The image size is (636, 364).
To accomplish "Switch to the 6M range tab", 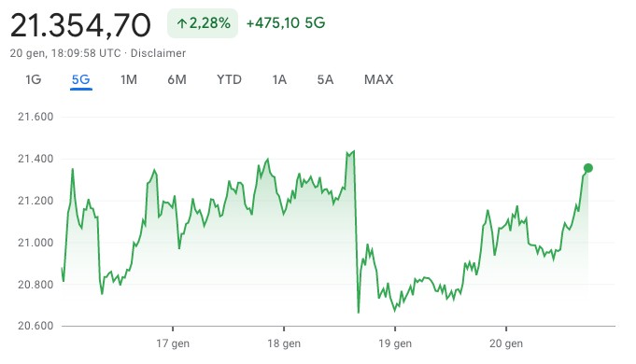I will point(177,79).
